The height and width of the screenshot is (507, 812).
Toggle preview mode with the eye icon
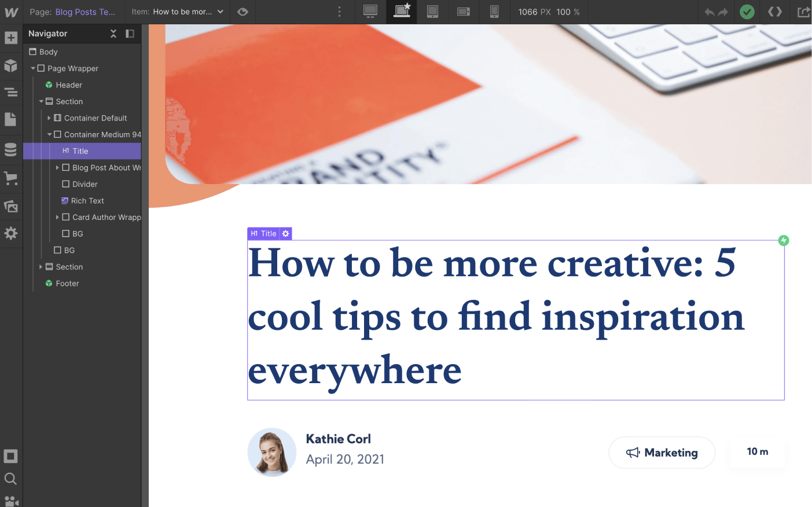coord(243,12)
